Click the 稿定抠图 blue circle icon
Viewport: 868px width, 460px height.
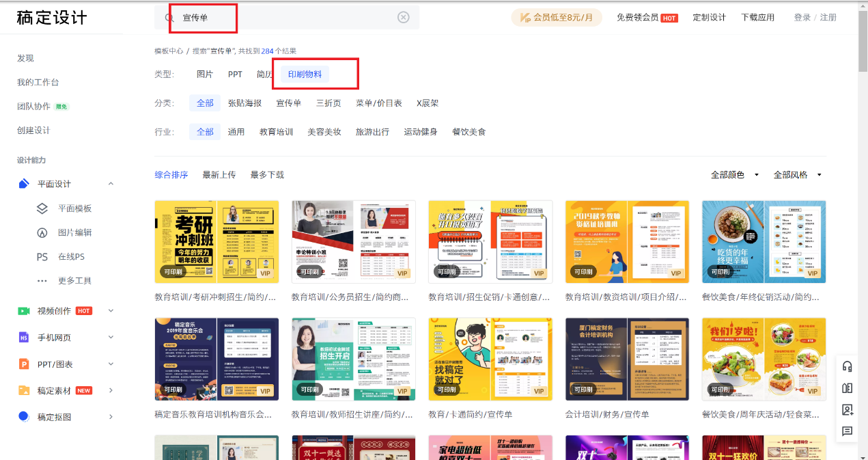tap(24, 417)
